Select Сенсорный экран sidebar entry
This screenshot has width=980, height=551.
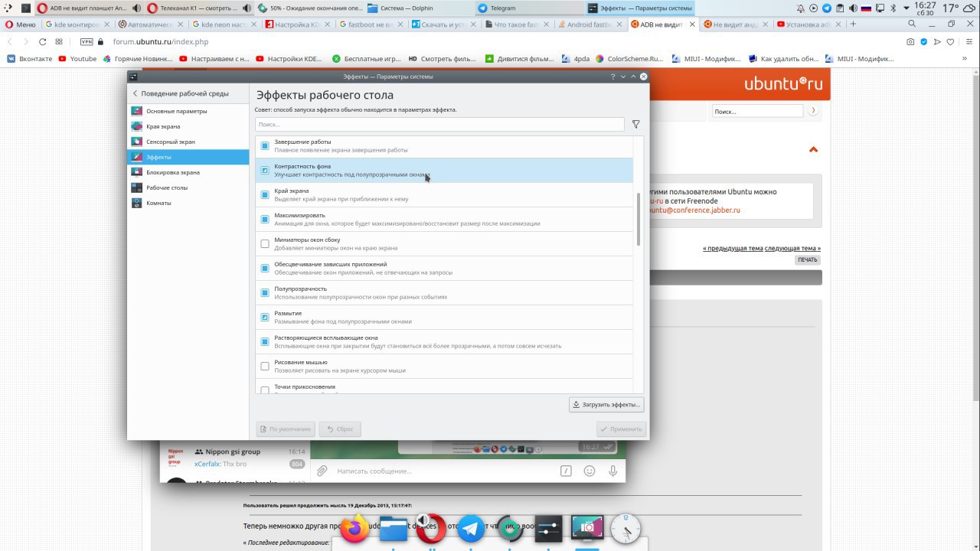tap(188, 142)
